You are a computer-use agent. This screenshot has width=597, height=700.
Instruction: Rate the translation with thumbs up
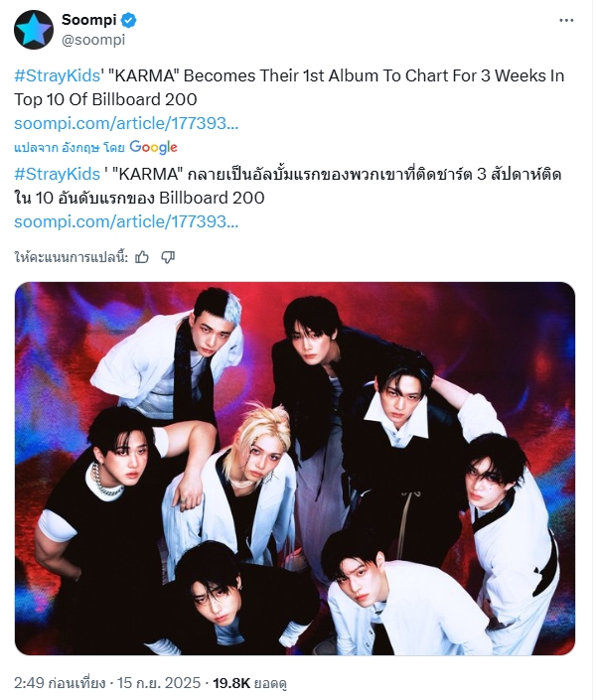[142, 257]
